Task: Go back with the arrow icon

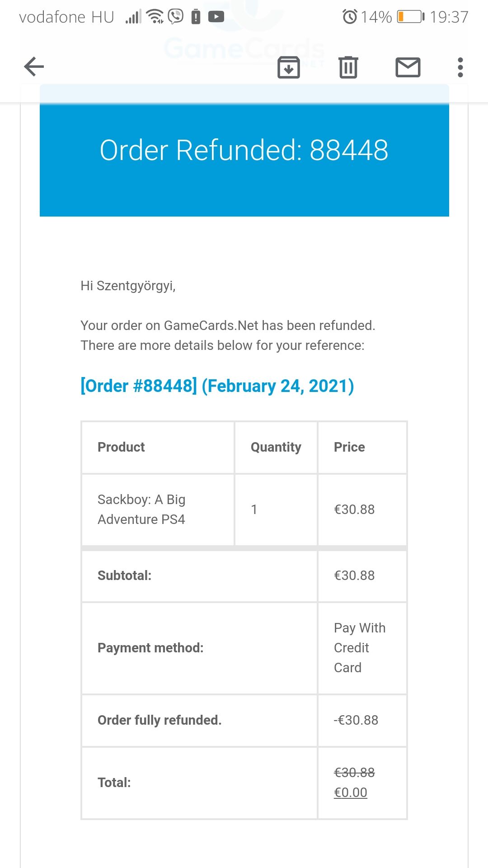Action: [x=34, y=67]
